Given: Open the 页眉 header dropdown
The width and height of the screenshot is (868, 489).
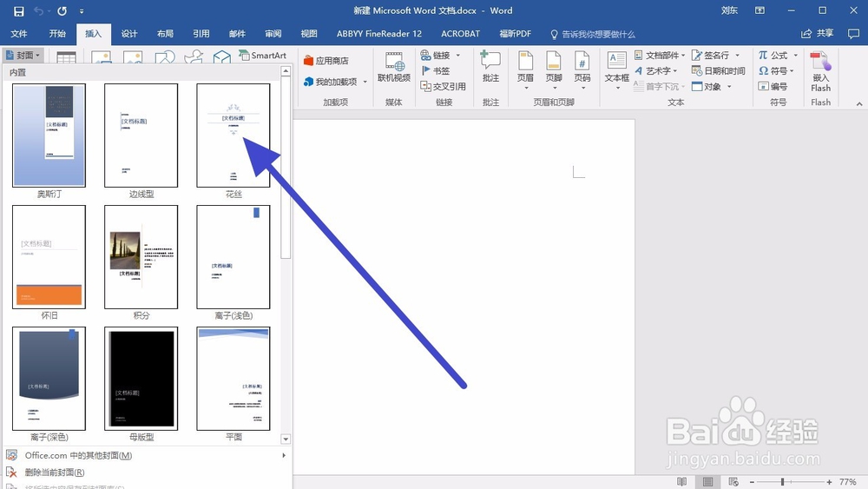Looking at the screenshot, I should [525, 70].
